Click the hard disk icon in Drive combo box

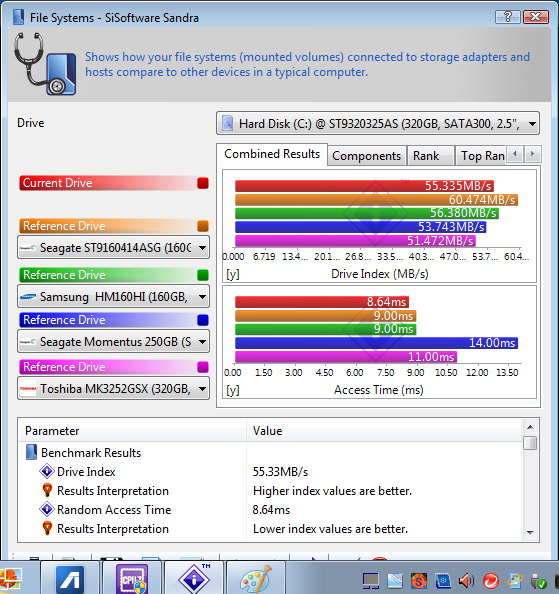tap(227, 123)
